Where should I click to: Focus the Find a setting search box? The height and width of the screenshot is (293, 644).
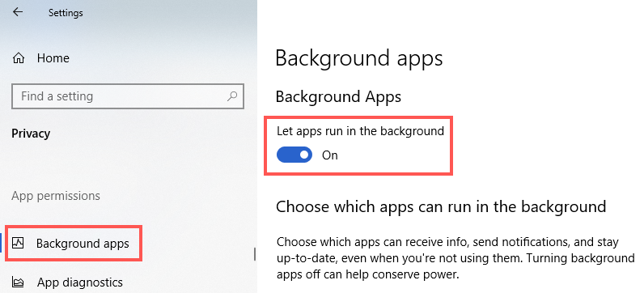click(128, 96)
